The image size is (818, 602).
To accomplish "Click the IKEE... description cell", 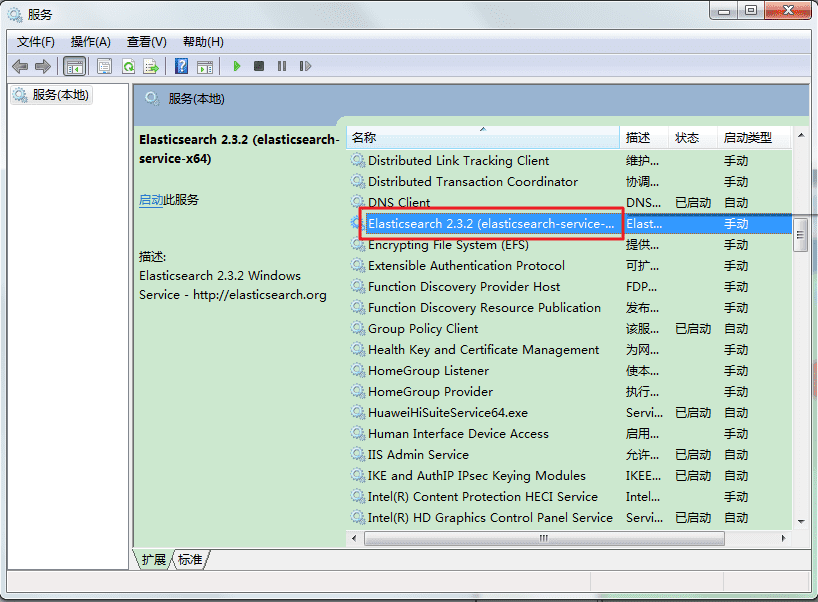I will 643,475.
